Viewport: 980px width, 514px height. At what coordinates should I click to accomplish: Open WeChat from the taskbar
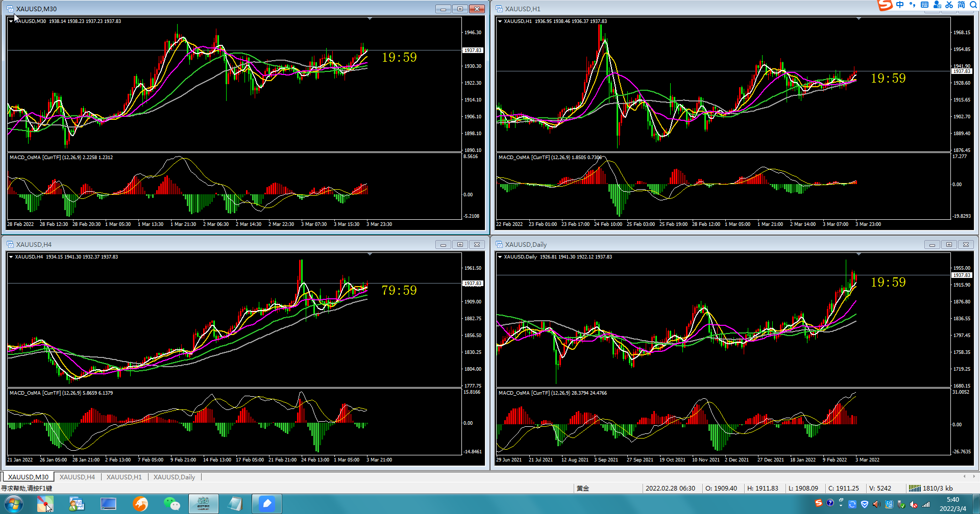pyautogui.click(x=172, y=504)
